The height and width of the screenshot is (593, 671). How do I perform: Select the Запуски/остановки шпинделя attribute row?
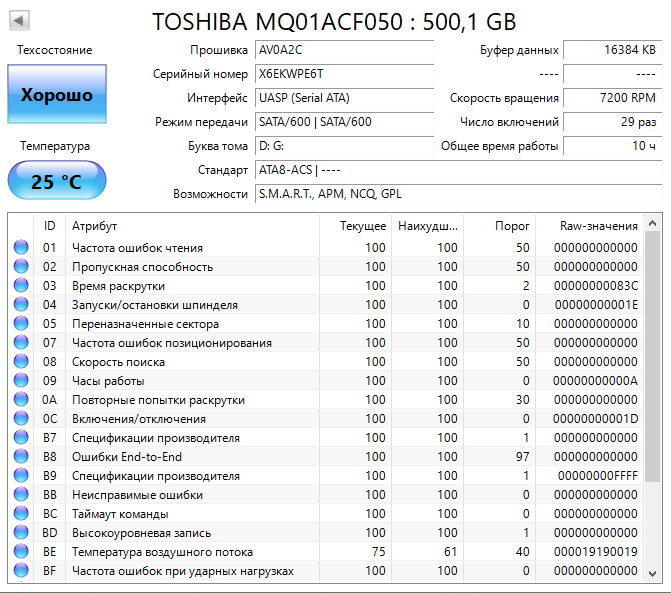(x=326, y=304)
